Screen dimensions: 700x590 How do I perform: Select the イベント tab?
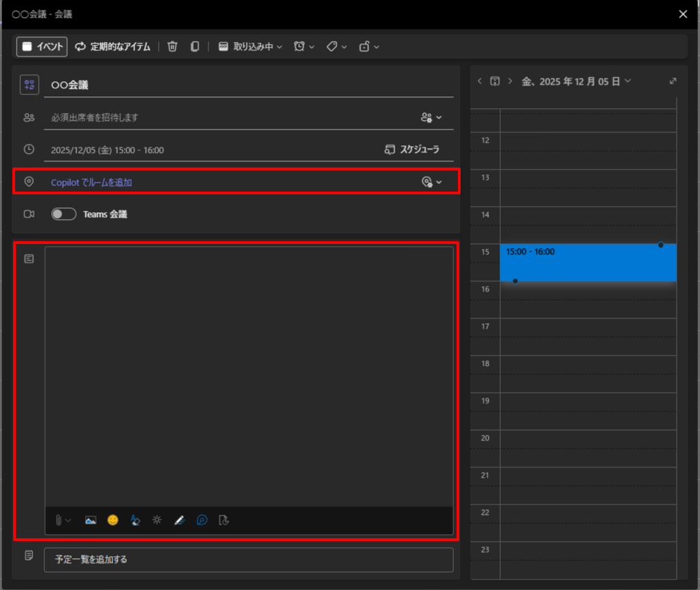point(42,46)
